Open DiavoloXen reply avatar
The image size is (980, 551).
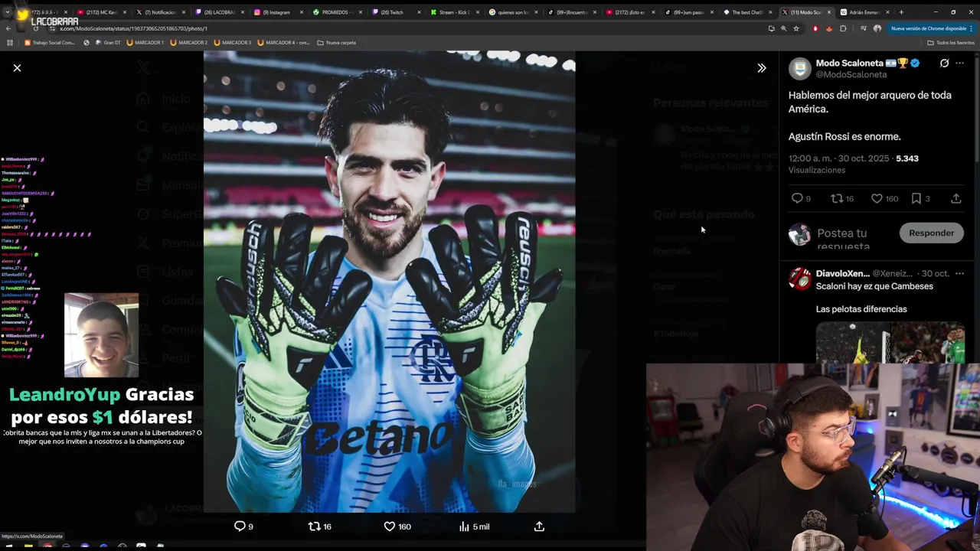click(x=799, y=279)
